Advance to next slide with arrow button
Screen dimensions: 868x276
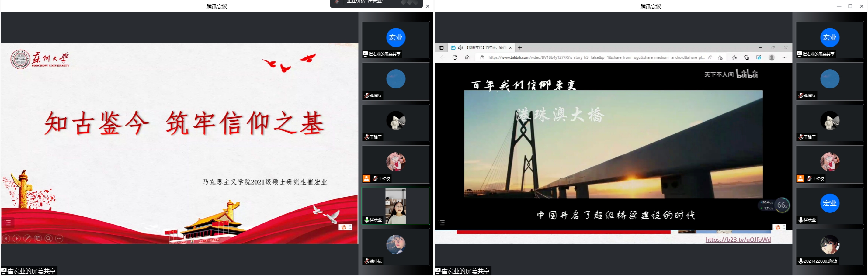(x=16, y=239)
